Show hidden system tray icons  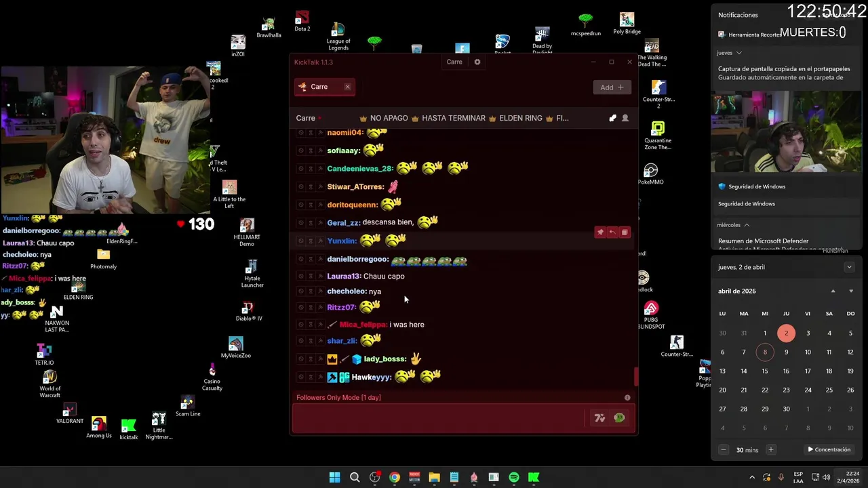click(x=751, y=477)
